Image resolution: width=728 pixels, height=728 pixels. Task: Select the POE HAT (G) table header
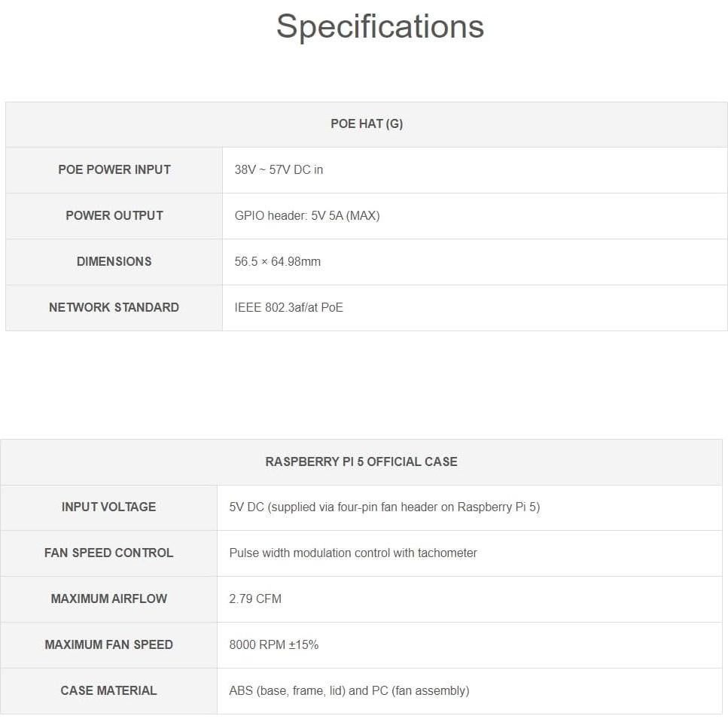[367, 124]
